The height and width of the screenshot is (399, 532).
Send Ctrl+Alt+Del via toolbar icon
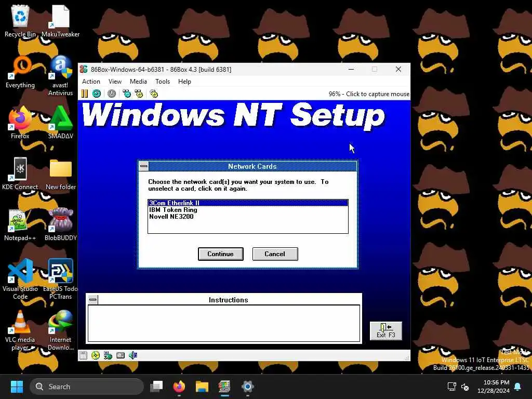[x=127, y=94]
